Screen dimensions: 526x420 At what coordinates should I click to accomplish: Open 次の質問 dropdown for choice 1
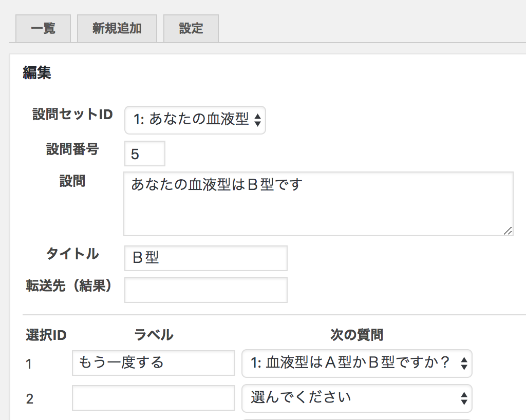click(357, 364)
